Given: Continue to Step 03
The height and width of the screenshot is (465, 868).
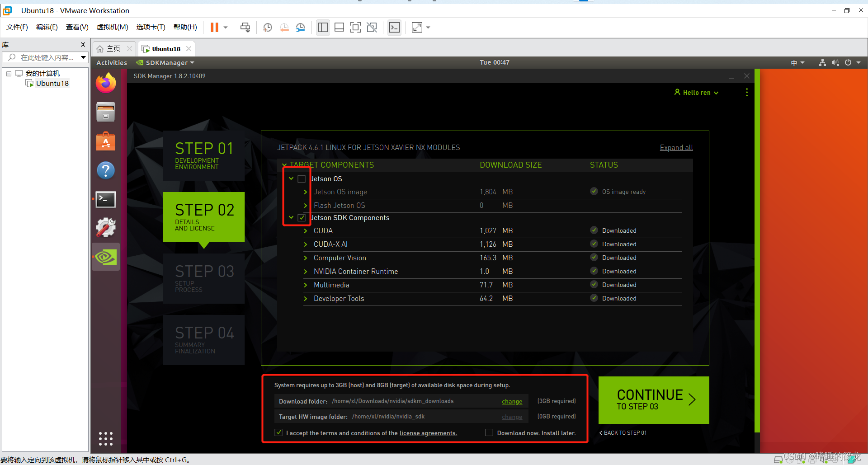Looking at the screenshot, I should pos(654,400).
